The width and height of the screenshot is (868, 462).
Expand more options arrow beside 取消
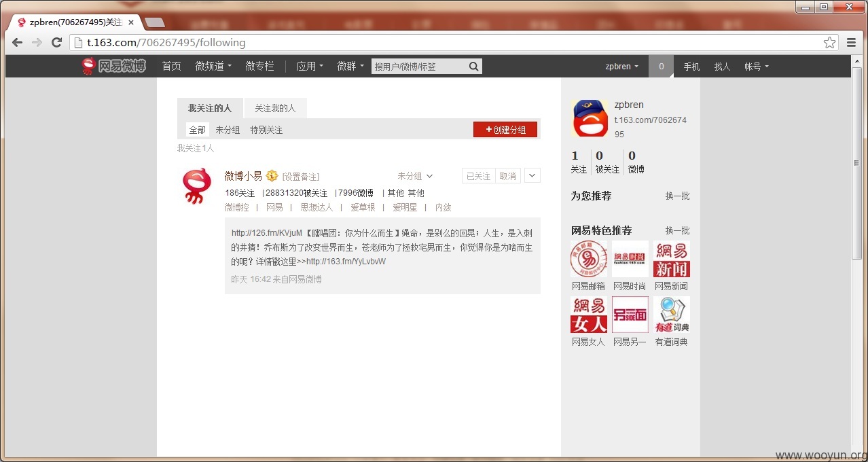(x=532, y=175)
